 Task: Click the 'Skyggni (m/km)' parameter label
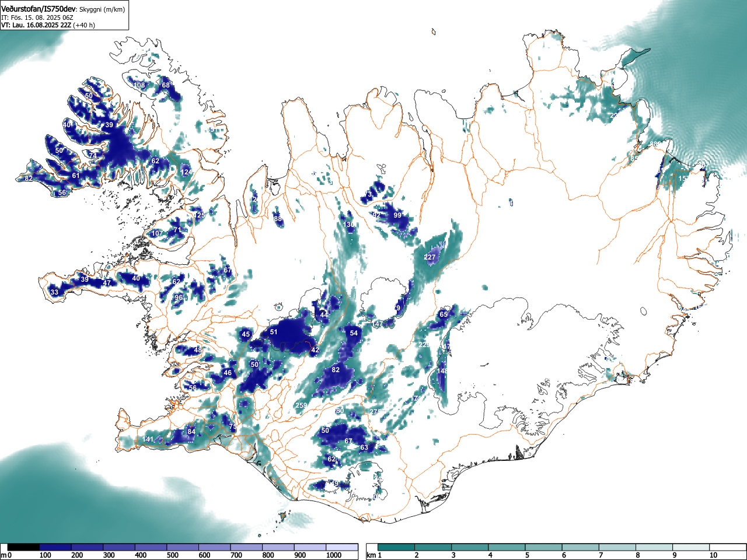102,9
